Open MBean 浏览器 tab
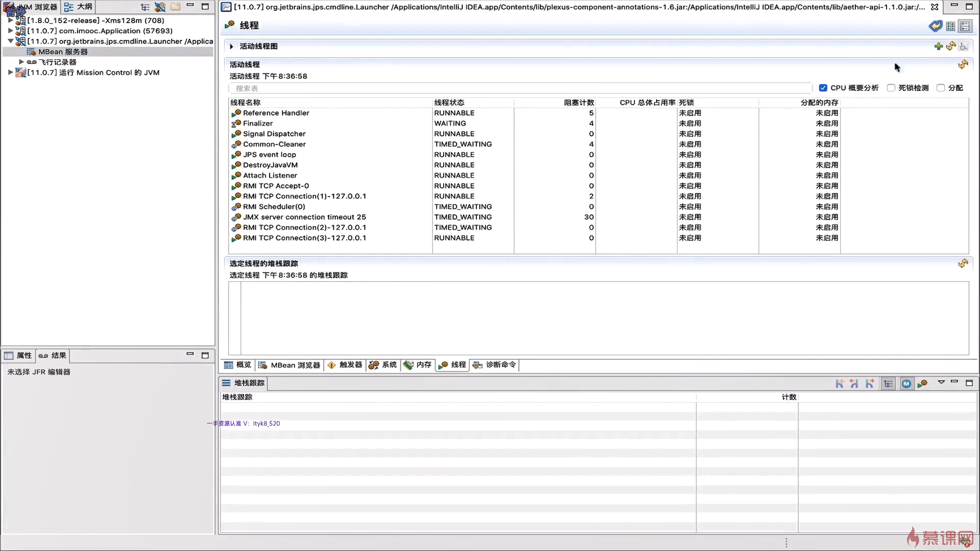The height and width of the screenshot is (551, 980). tap(289, 365)
